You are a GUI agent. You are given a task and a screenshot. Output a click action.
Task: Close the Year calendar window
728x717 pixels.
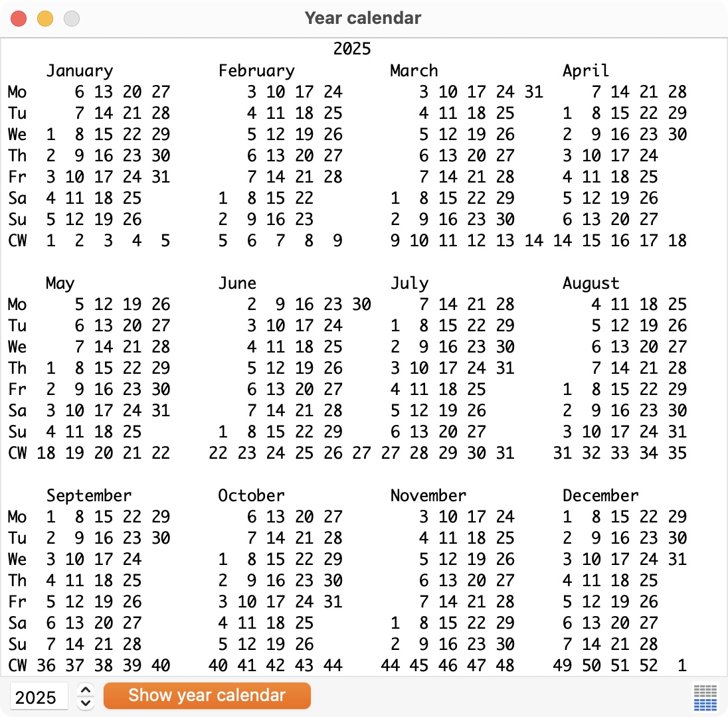coord(19,19)
